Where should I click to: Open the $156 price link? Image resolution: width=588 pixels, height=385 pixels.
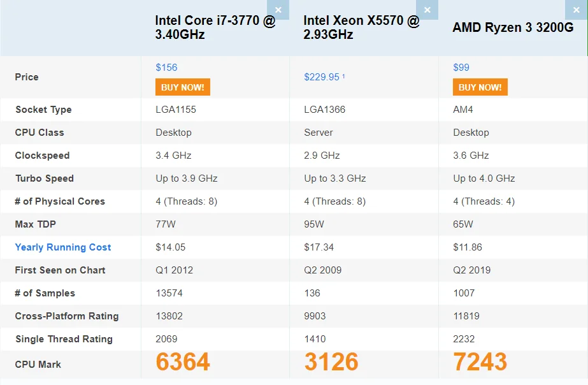[166, 68]
